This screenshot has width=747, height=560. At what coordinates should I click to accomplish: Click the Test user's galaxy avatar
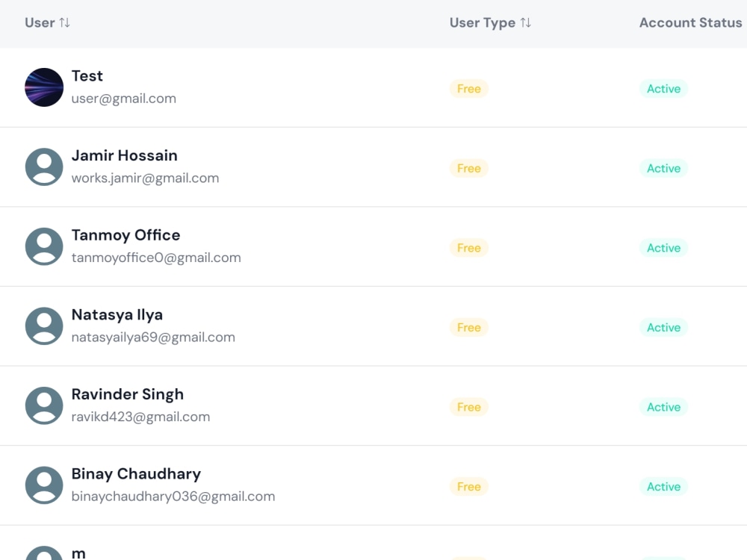pos(44,87)
